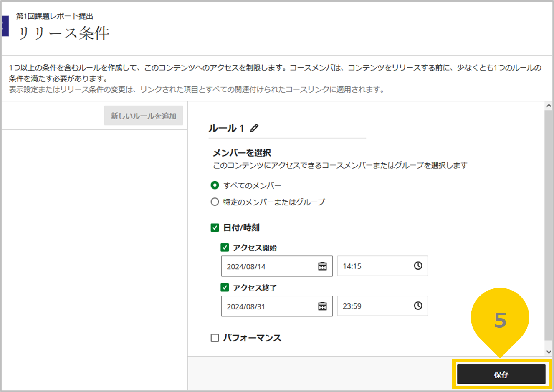Click the pencil icon to rename ルール 1

coord(254,128)
